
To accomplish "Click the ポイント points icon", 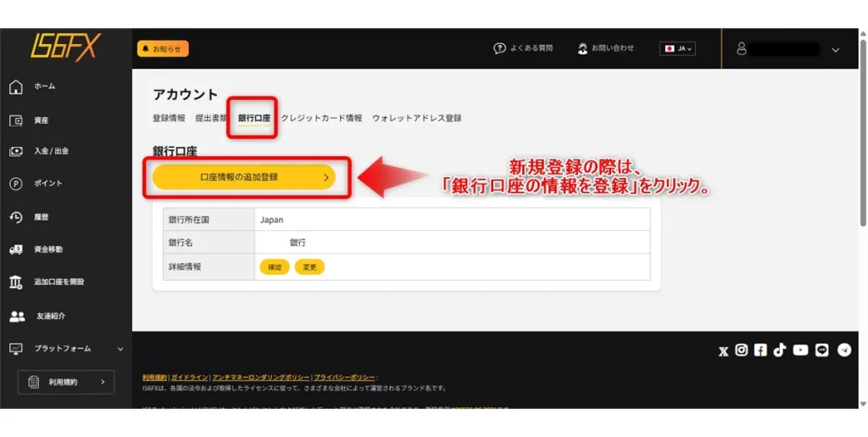I will pos(16,184).
